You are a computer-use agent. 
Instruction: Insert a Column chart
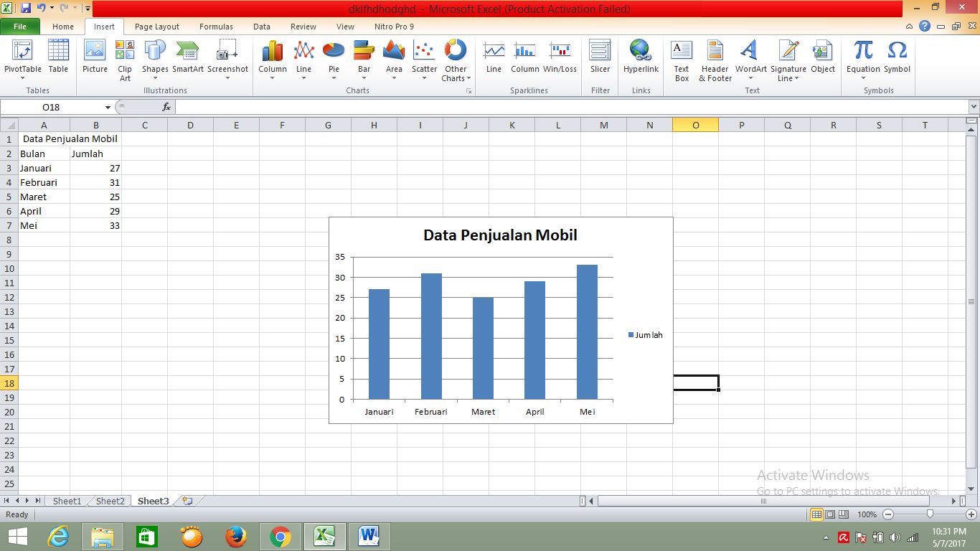click(x=273, y=61)
